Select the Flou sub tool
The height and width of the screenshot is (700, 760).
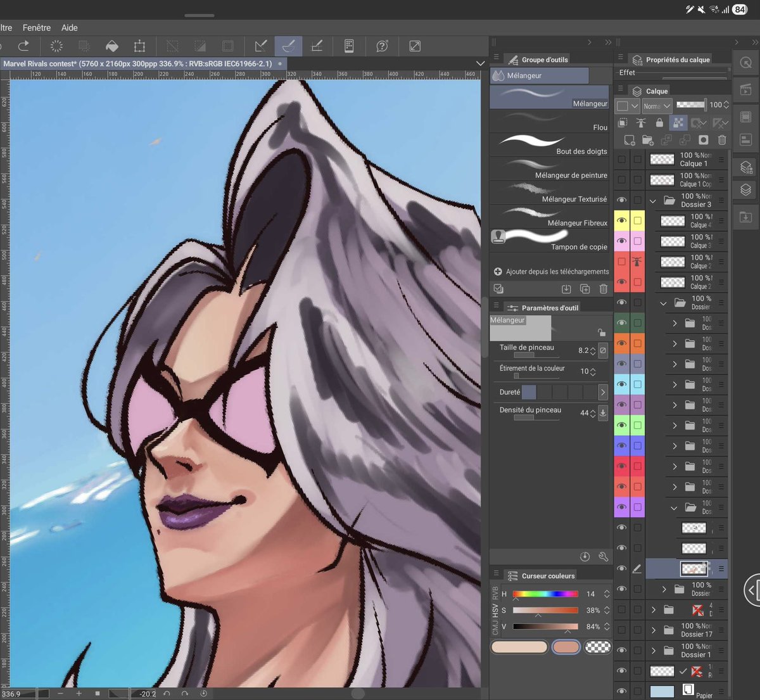click(x=549, y=120)
